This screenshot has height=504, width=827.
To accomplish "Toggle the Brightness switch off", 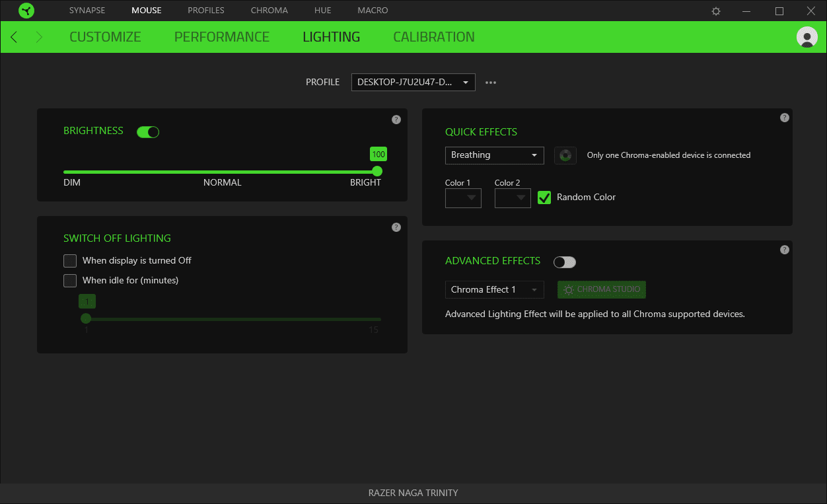I will 148,132.
